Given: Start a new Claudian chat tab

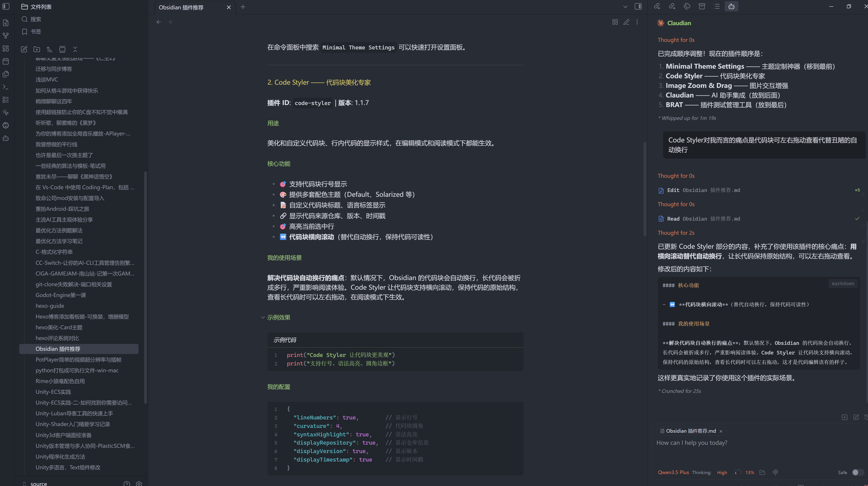Looking at the screenshot, I should 844,417.
